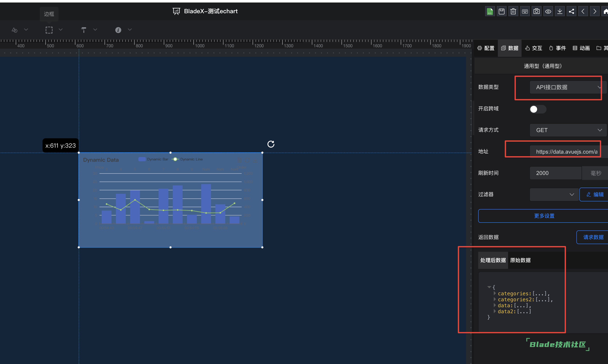Switch to the 配置 tab
Viewport: 608px width, 364px height.
[x=486, y=48]
